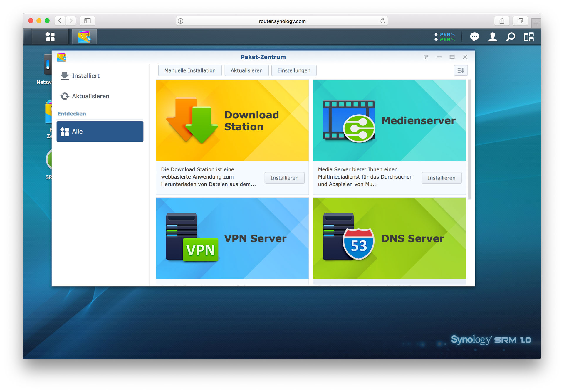Open the widgets panel icon
The width and height of the screenshot is (564, 392).
(529, 37)
